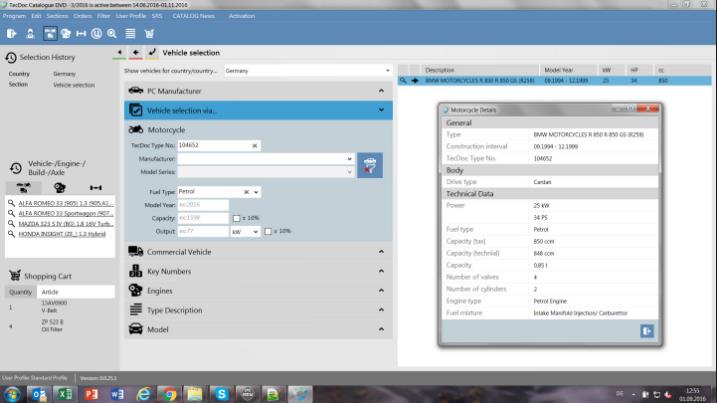Click the engine tab icon in history panel
Screen dimensions: 717x403
tap(59, 186)
